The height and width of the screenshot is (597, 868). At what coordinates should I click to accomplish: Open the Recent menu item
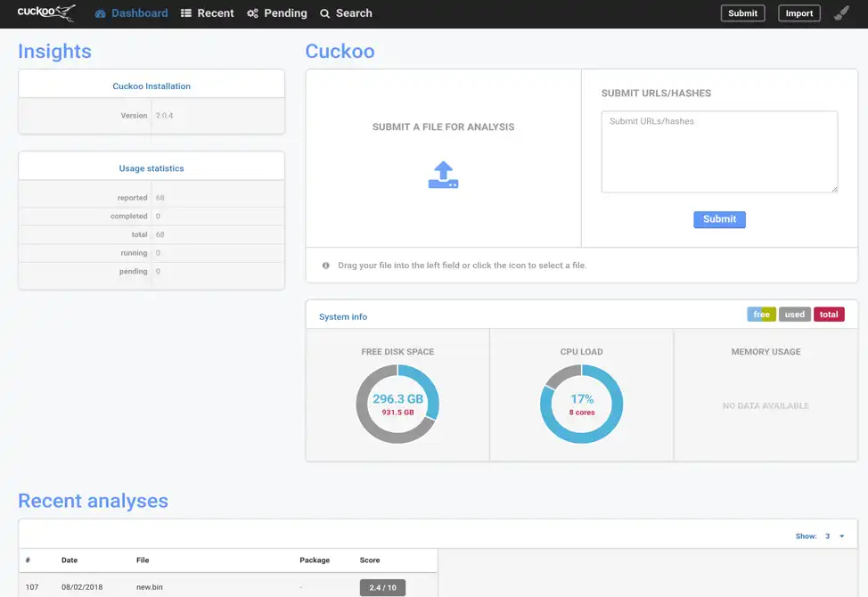[x=208, y=13]
